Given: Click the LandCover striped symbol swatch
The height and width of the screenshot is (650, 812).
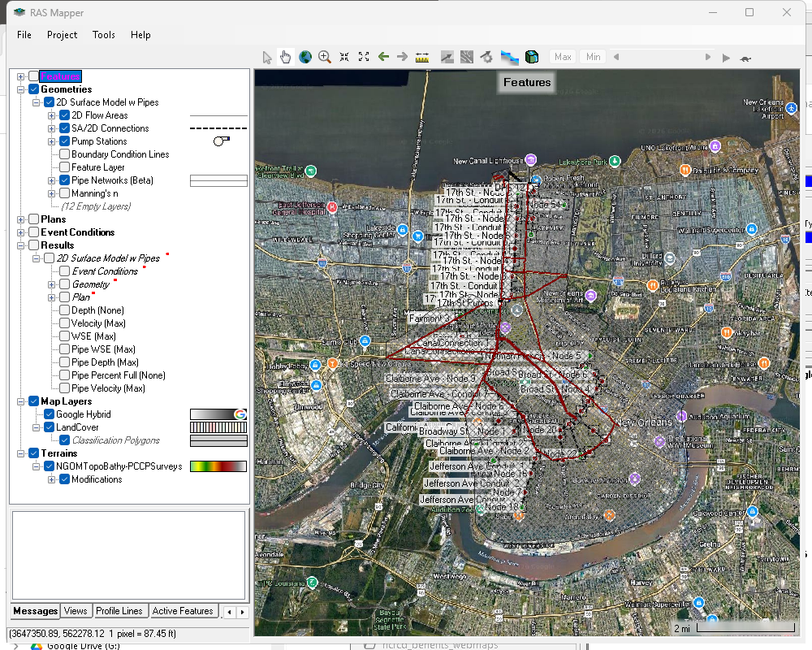Looking at the screenshot, I should (218, 427).
